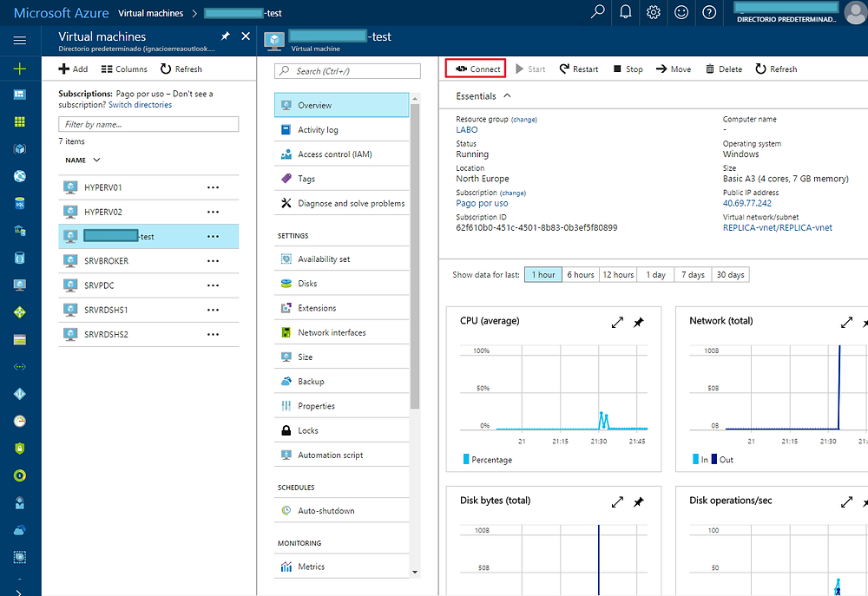Click Move in the VM toolbar

click(x=674, y=69)
